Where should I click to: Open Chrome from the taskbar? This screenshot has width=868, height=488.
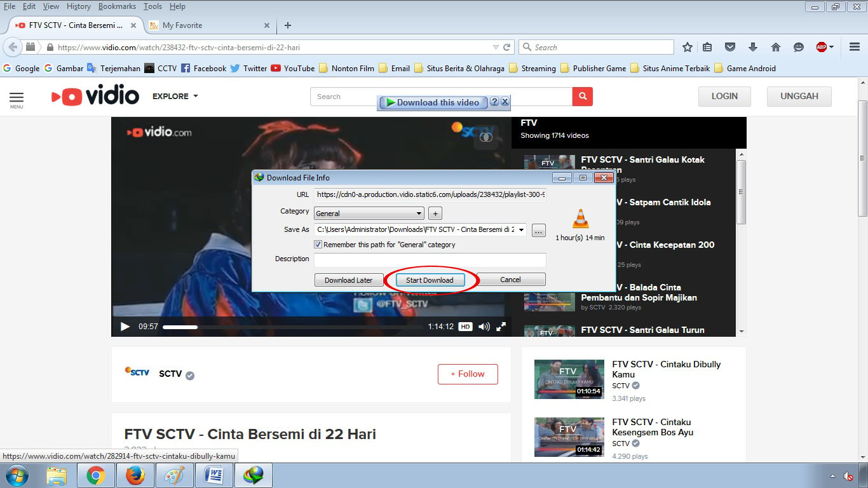click(x=96, y=476)
